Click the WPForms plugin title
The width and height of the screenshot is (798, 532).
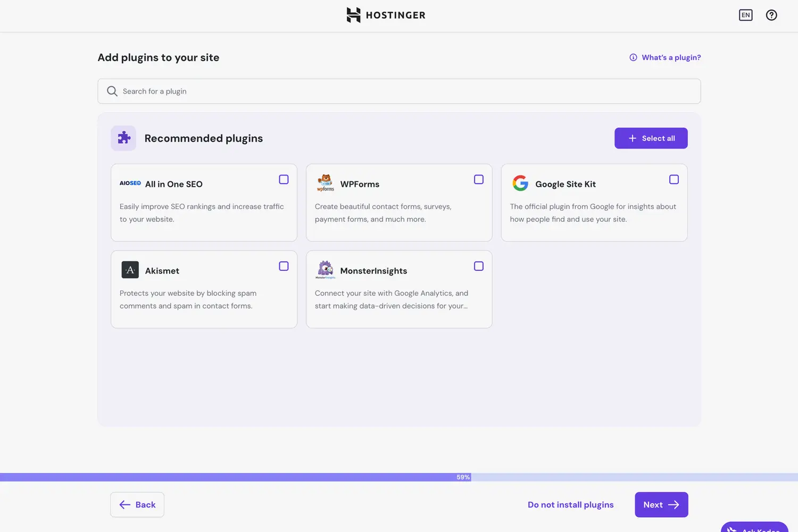[360, 184]
